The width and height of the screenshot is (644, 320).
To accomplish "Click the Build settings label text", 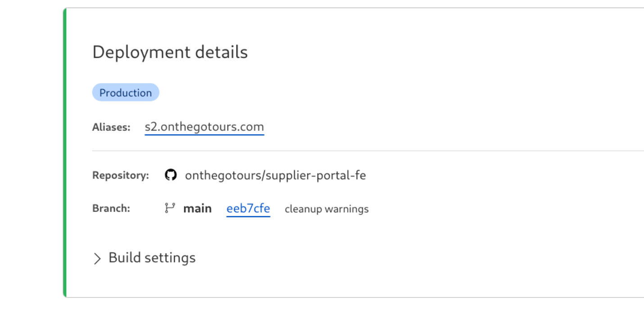I will pyautogui.click(x=152, y=258).
